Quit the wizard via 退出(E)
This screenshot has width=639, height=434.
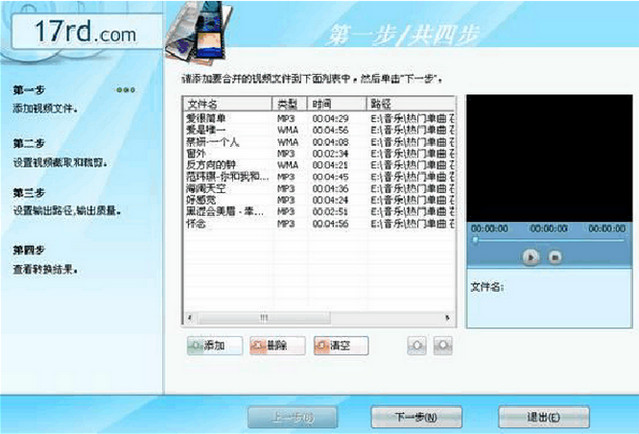point(544,417)
